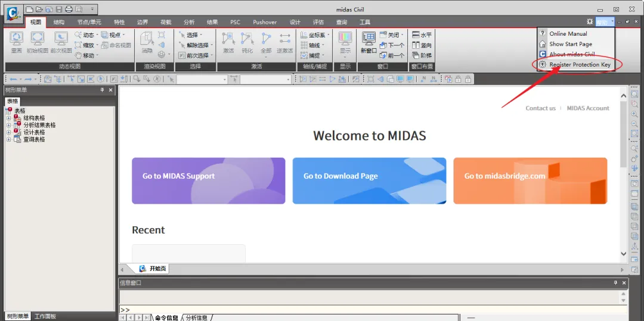Tile windows with 水平 (Horizontal)

coord(422,35)
